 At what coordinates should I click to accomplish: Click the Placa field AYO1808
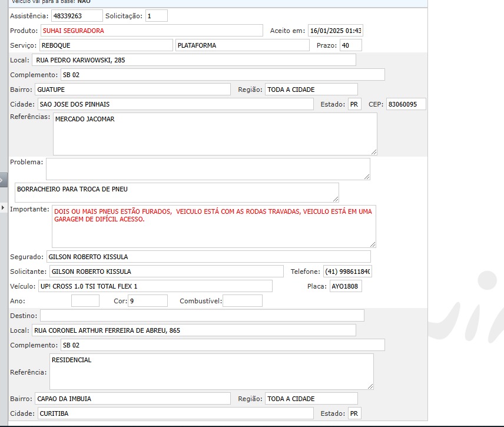coord(346,286)
